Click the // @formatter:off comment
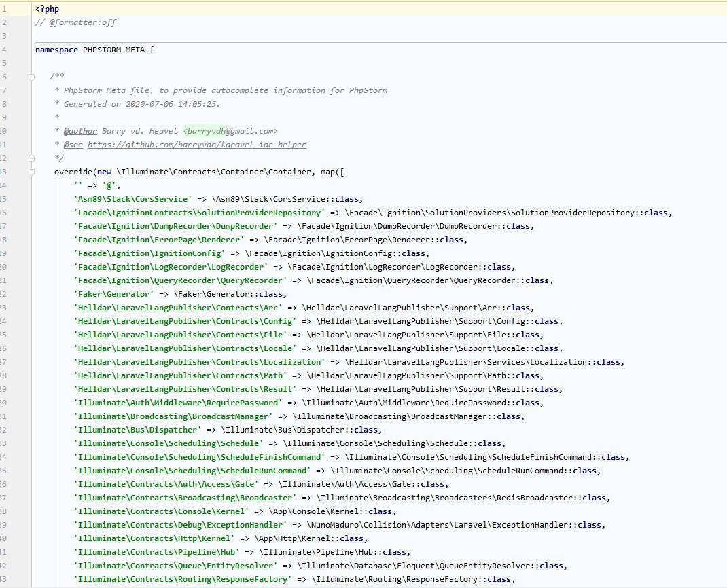Screen dimensions: 727x588 pos(76,22)
